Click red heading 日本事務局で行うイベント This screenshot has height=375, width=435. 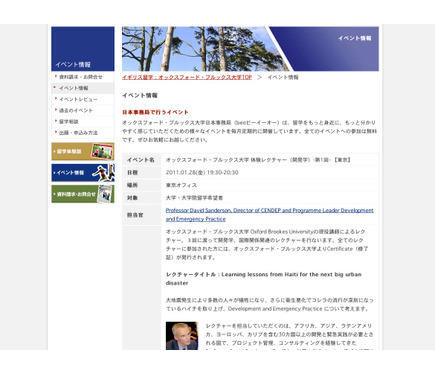click(x=155, y=112)
